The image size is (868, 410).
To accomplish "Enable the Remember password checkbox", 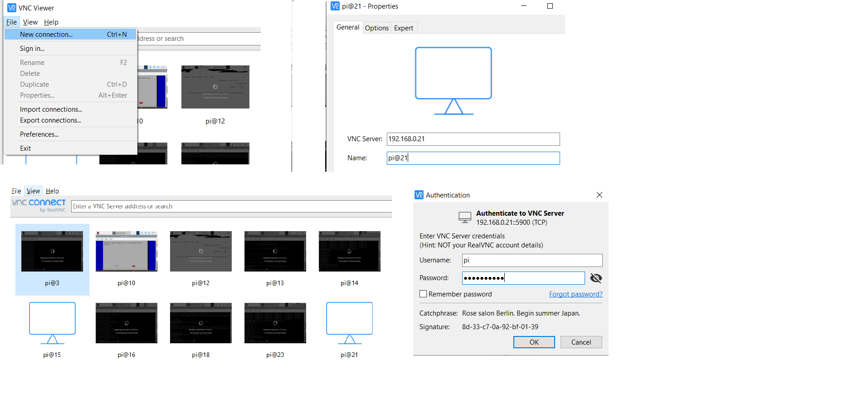I will [423, 294].
